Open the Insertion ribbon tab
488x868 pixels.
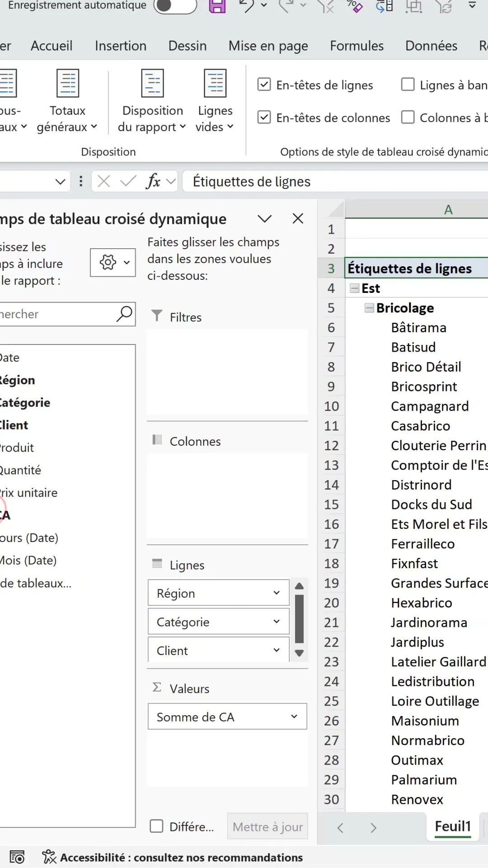121,46
